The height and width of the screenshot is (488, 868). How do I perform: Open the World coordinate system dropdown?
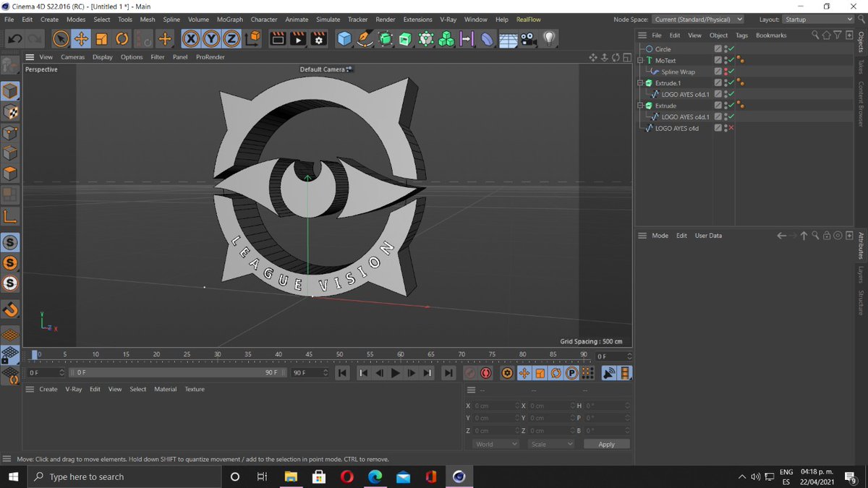[x=496, y=444]
